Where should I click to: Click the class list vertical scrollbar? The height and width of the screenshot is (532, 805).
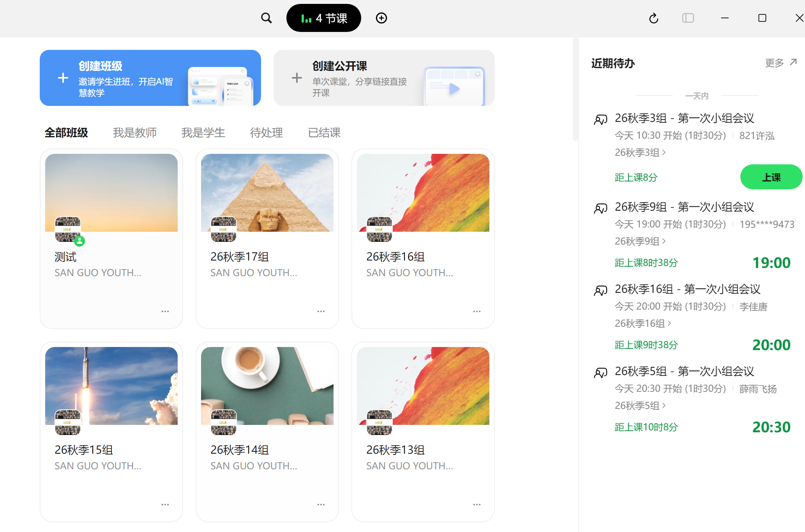pyautogui.click(x=575, y=90)
